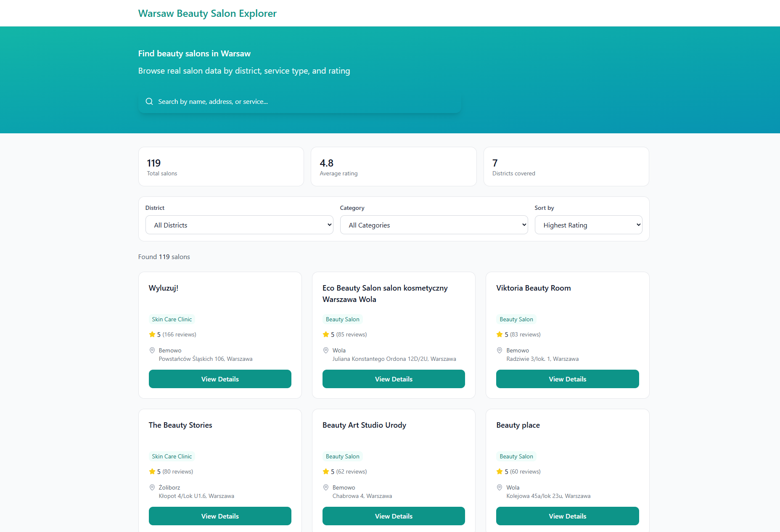780x532 pixels.
Task: View details for Wyluzuj!
Action: [220, 379]
